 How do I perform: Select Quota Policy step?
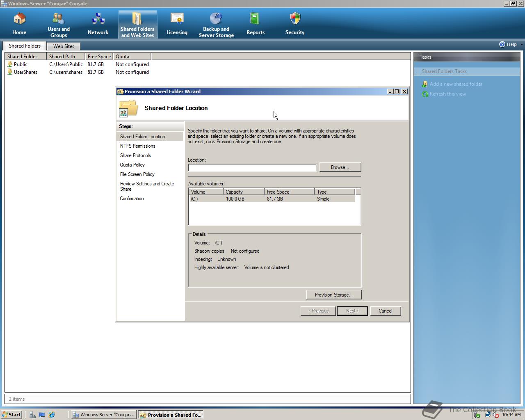point(132,165)
